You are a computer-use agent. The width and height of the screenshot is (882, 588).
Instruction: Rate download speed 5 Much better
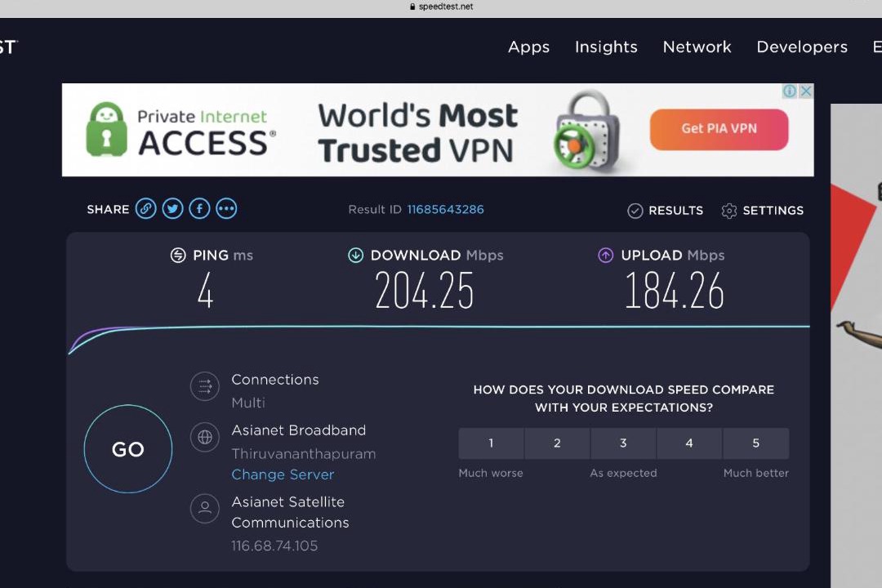pyautogui.click(x=755, y=443)
